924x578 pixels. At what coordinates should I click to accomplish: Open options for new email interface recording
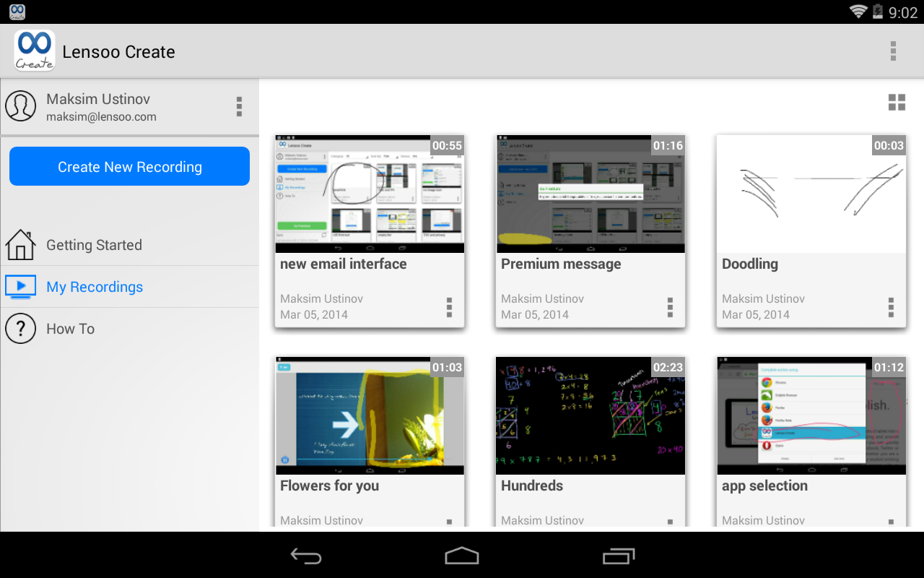click(449, 307)
